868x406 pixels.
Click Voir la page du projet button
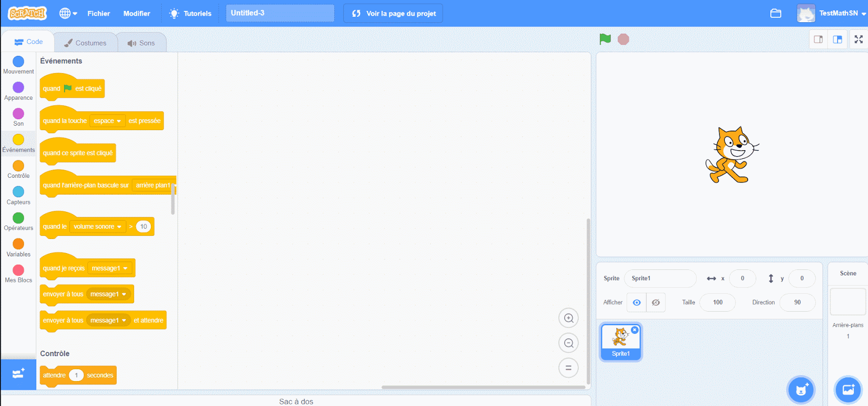[393, 13]
